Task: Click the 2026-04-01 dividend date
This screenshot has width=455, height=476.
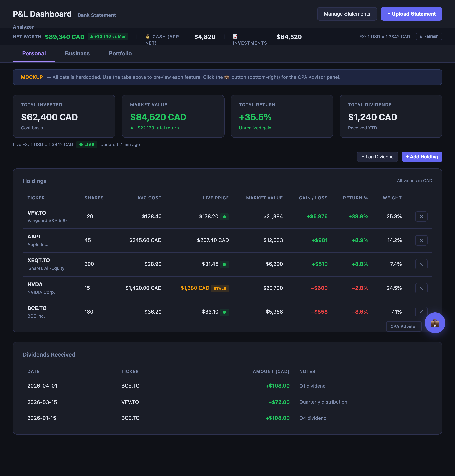Action: click(42, 386)
